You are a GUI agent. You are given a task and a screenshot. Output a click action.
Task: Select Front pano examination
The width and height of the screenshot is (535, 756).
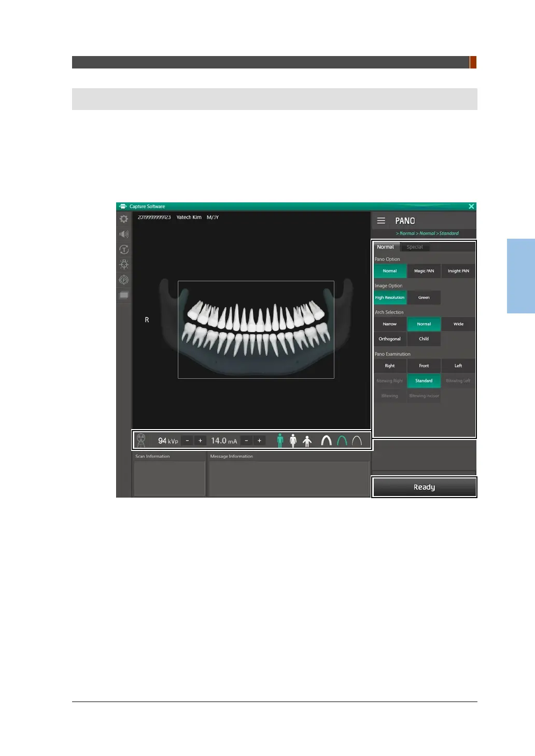[424, 366]
